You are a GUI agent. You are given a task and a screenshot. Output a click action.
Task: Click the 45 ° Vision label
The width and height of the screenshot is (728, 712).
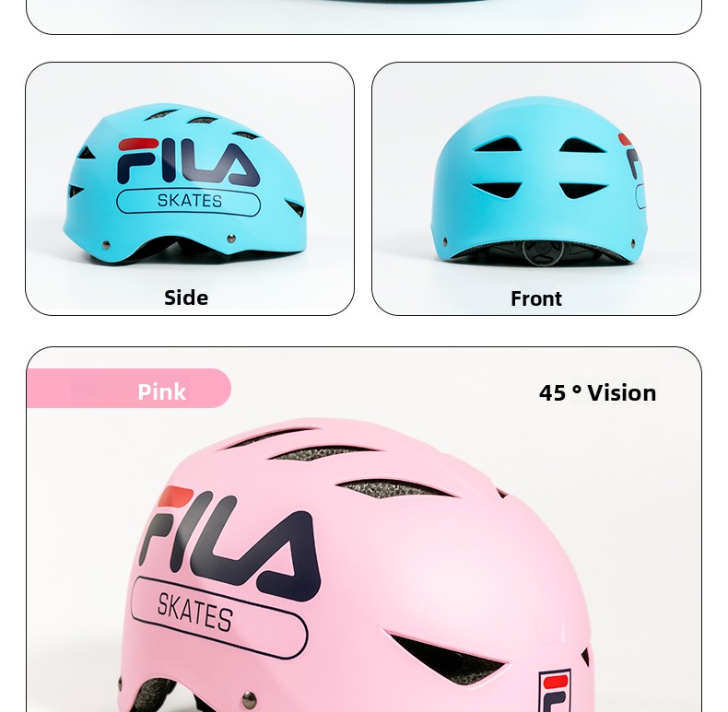pos(597,392)
